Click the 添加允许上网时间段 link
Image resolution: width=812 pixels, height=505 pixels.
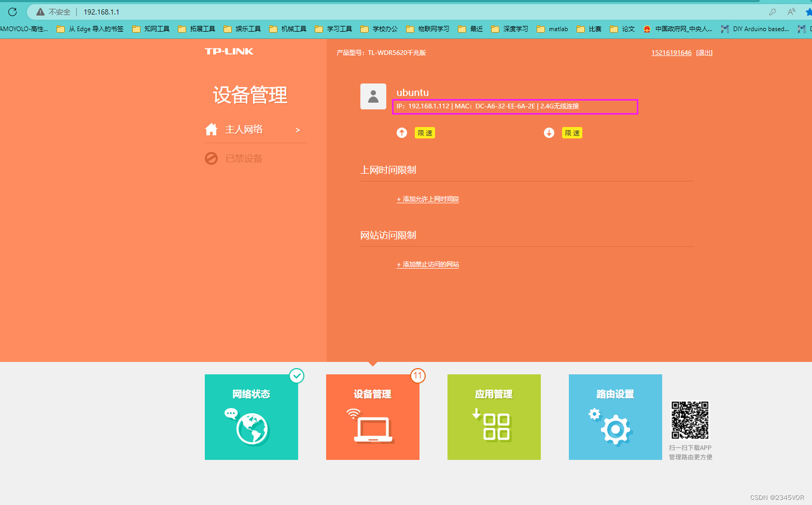pos(428,199)
